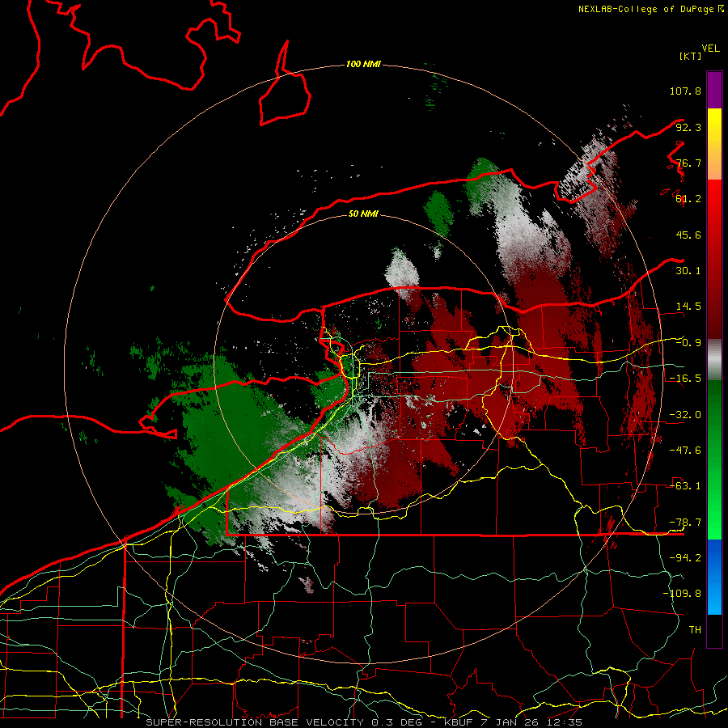Click the -32.0 legend value
Screen dimensions: 728x728
pos(685,415)
